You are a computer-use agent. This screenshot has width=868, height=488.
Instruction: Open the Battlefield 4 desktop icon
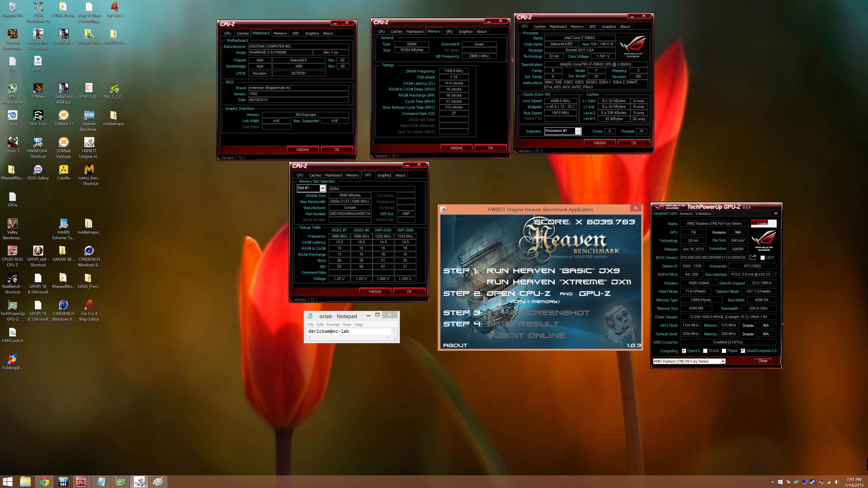pyautogui.click(x=63, y=37)
